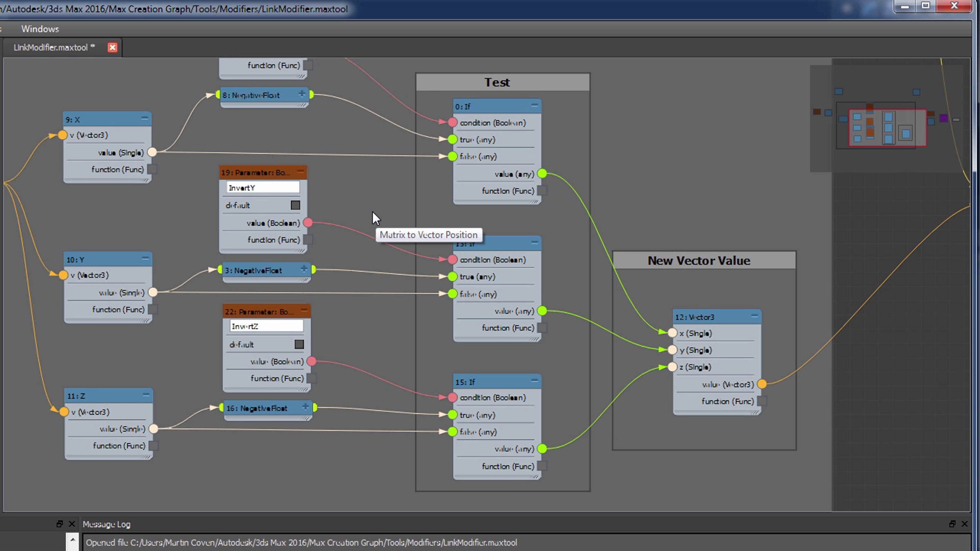Toggle the default checkbox in the InvertY parameter node
The height and width of the screenshot is (551, 980).
tap(295, 205)
